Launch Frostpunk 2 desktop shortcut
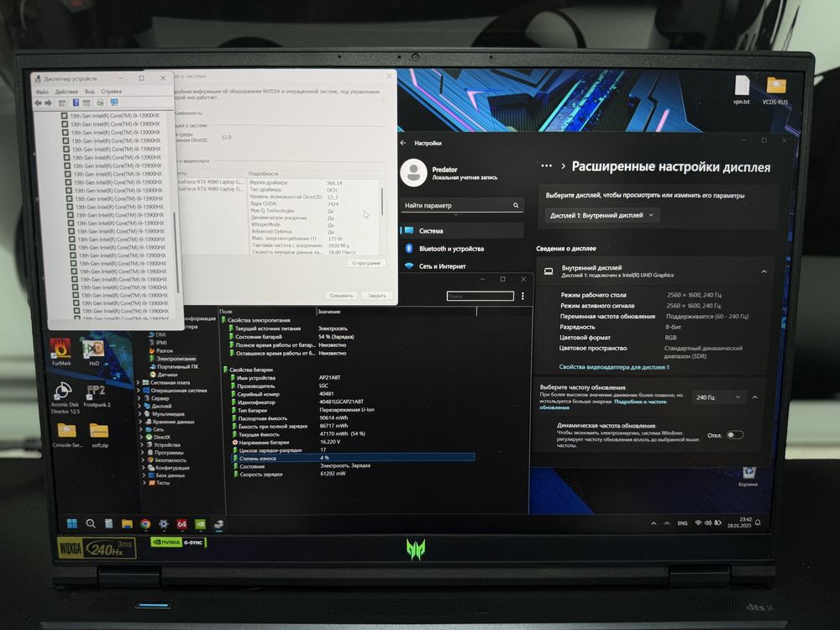The width and height of the screenshot is (840, 630). pos(97,396)
